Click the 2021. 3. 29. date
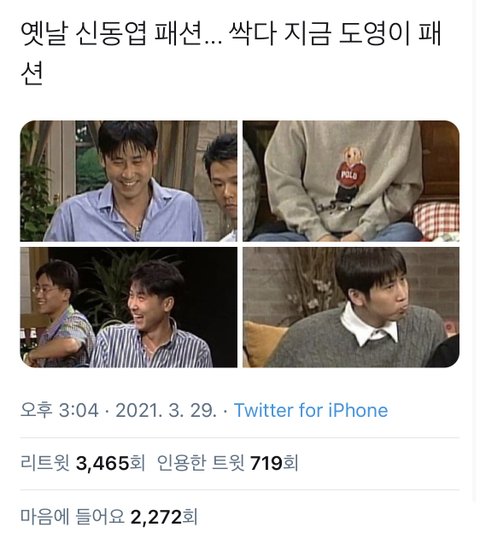This screenshot has height=539, width=480. point(166,410)
